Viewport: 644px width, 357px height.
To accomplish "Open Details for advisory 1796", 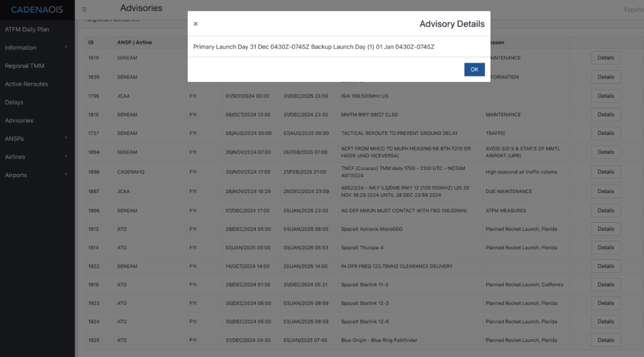I will [x=605, y=95].
